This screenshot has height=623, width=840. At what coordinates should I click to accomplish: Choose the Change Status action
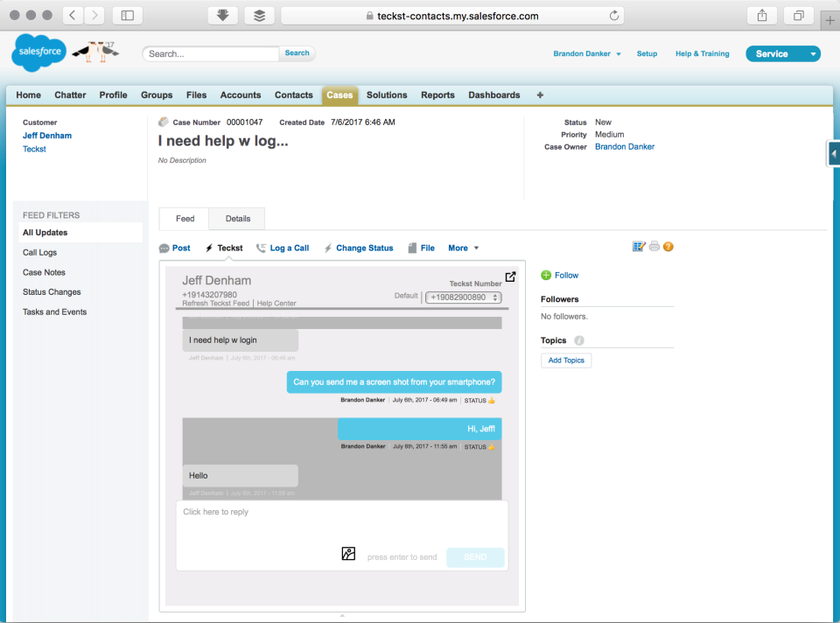click(359, 248)
